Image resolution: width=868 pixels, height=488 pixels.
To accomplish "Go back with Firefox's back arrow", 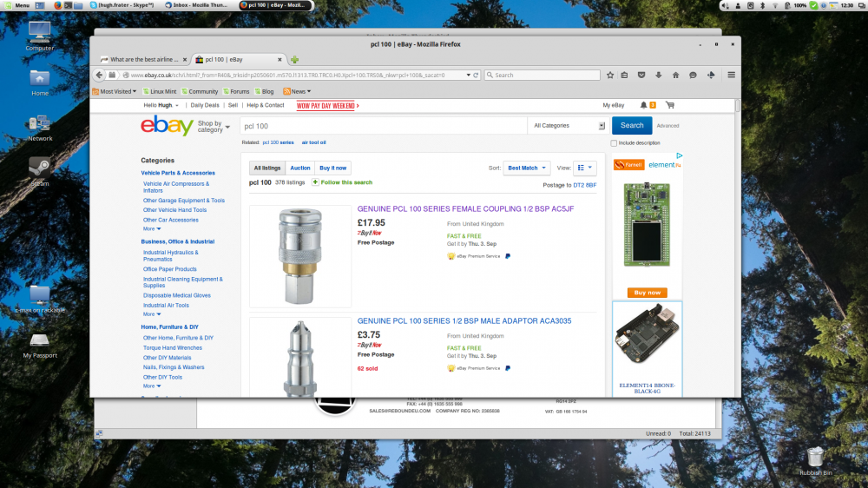I will click(x=99, y=75).
